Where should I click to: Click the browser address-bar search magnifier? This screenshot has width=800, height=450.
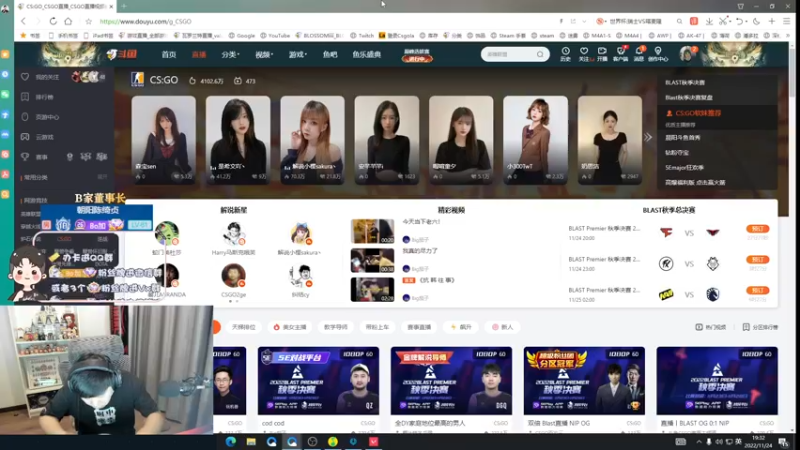click(680, 21)
